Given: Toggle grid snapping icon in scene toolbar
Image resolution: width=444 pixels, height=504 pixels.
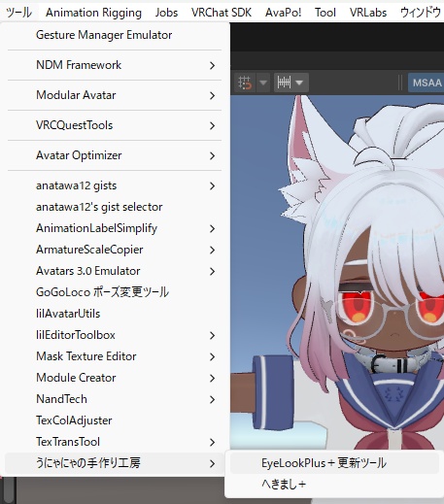Looking at the screenshot, I should coord(245,83).
